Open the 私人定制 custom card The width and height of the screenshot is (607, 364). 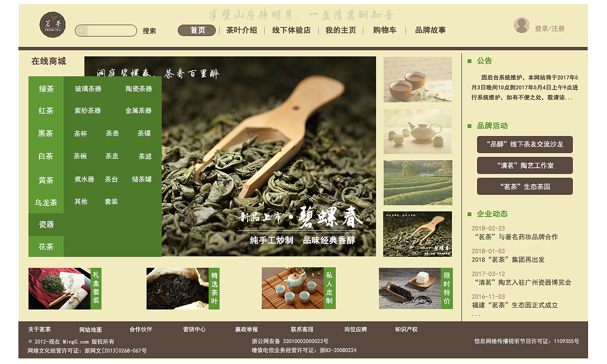coord(299,288)
